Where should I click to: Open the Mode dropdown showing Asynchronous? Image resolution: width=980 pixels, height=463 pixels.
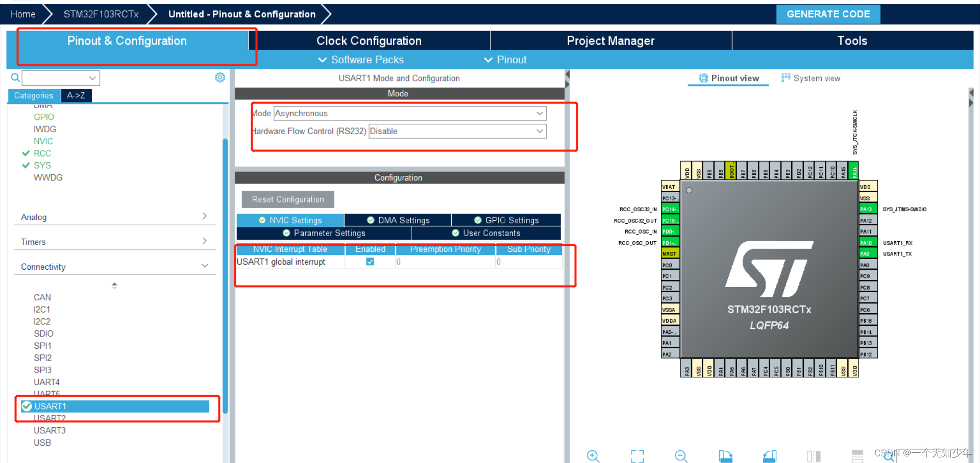410,113
